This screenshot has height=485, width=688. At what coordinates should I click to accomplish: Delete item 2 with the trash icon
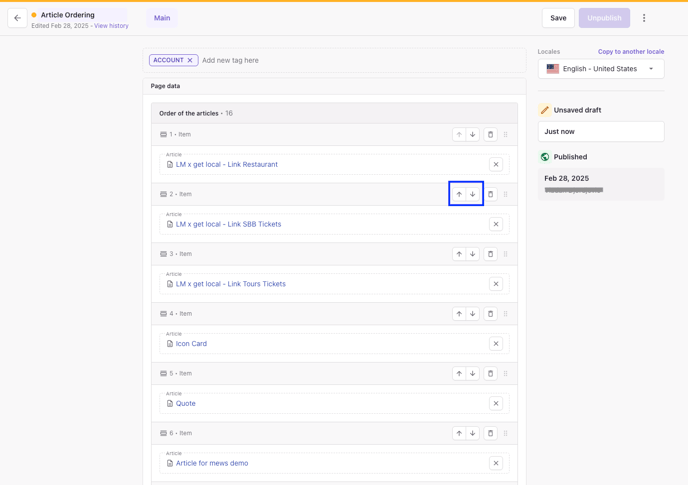[x=491, y=194]
